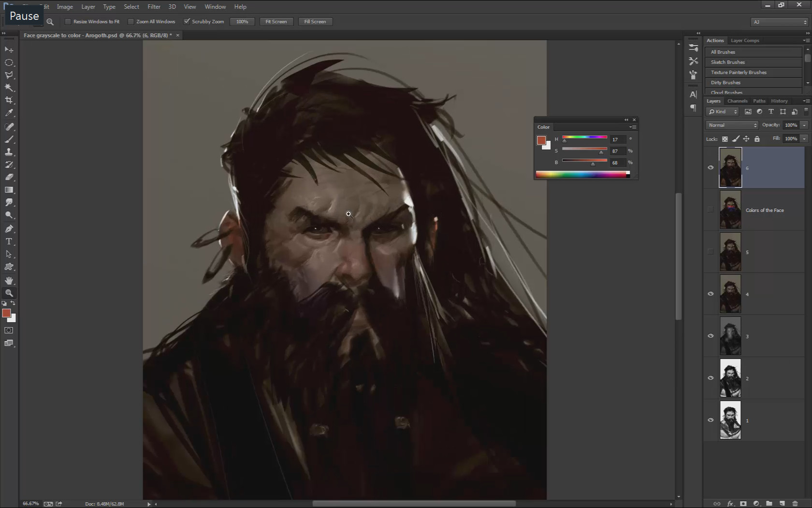Select the Crop tool
812x508 pixels.
pyautogui.click(x=9, y=100)
